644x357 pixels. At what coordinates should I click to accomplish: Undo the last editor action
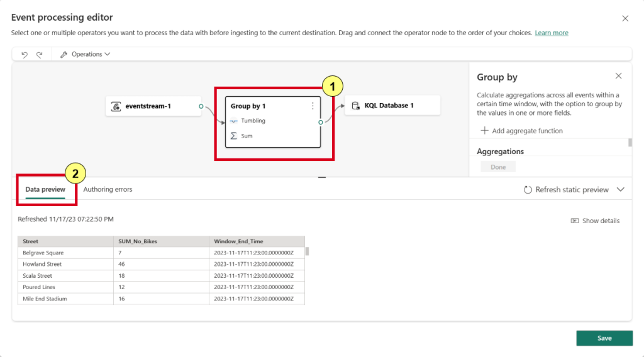25,55
